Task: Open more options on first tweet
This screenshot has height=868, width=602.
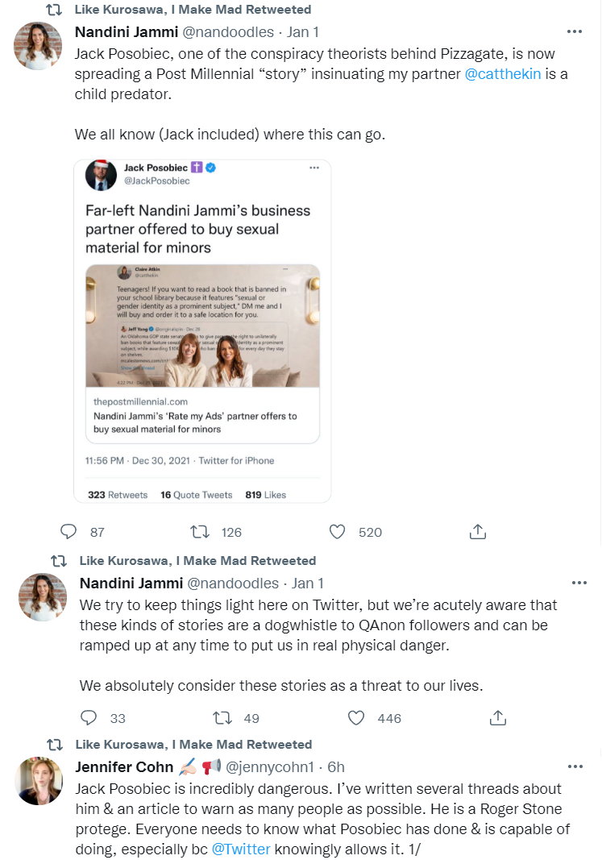Action: click(575, 31)
